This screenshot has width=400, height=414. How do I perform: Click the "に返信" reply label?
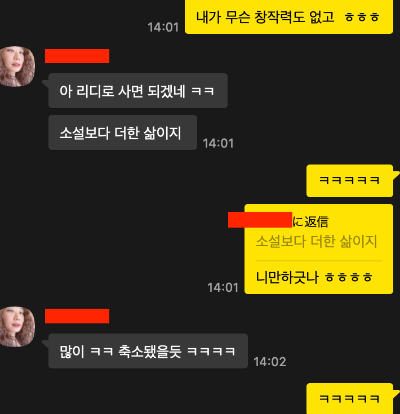pyautogui.click(x=310, y=222)
